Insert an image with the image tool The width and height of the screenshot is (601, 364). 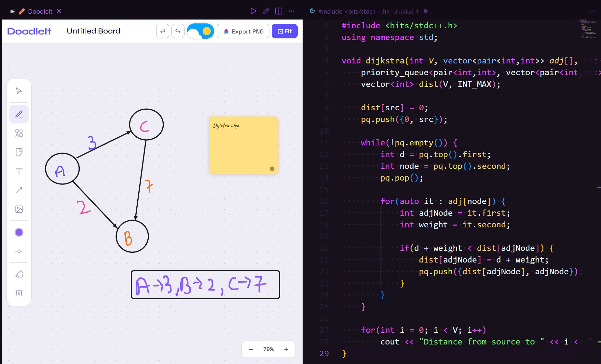point(19,209)
